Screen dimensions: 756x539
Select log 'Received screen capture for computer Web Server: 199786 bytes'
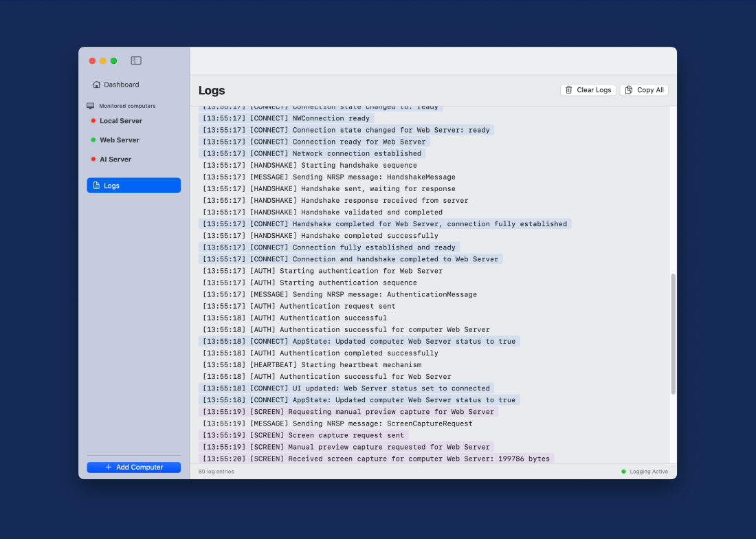[376, 459]
